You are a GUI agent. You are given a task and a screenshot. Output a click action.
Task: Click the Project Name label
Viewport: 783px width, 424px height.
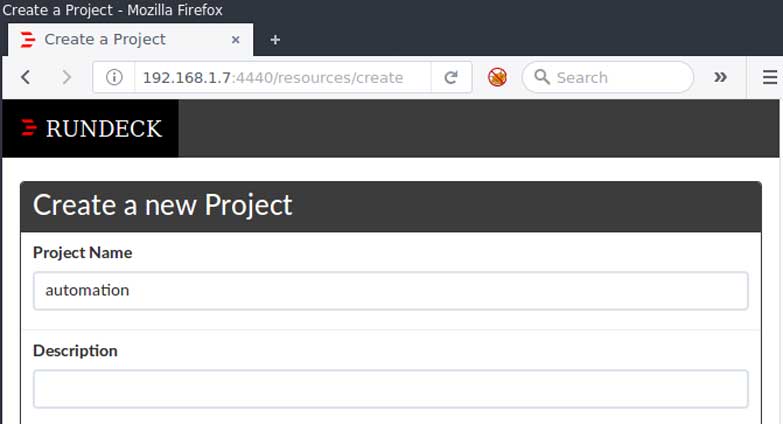pos(82,253)
